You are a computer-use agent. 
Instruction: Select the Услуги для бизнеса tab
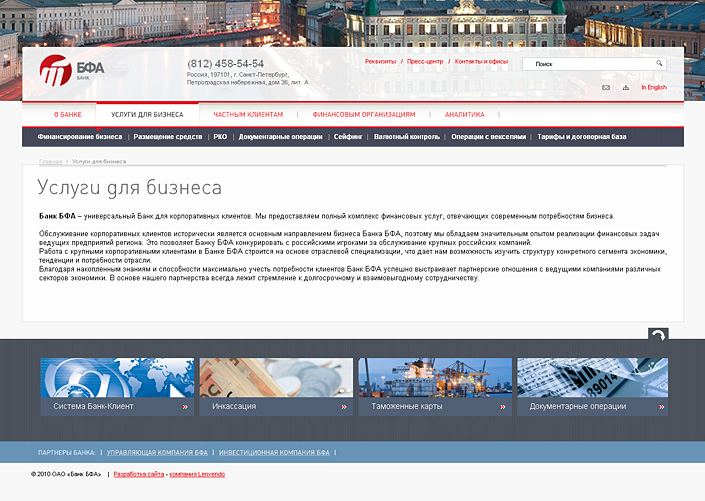pyautogui.click(x=147, y=115)
